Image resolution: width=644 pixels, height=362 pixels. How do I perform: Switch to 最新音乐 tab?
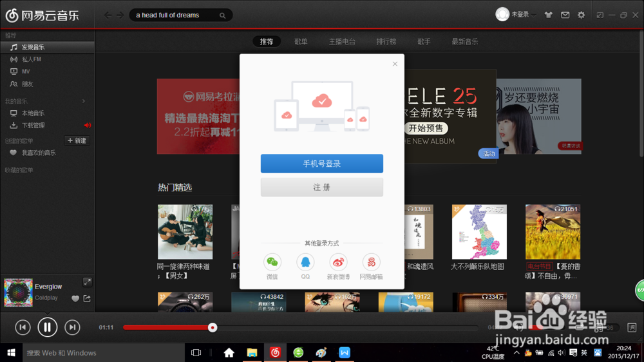tap(464, 41)
